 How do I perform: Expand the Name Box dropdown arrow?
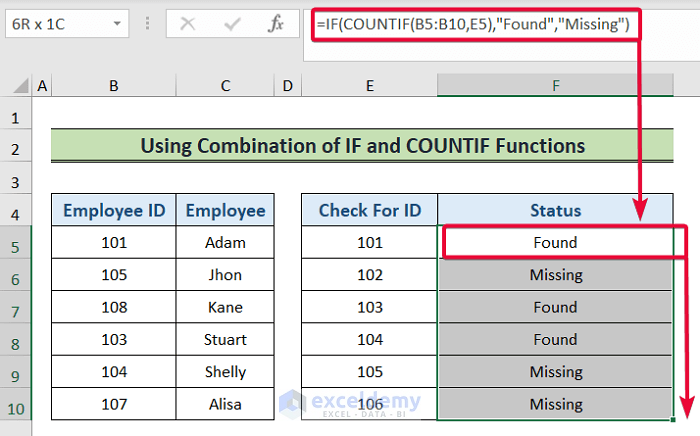pos(119,24)
